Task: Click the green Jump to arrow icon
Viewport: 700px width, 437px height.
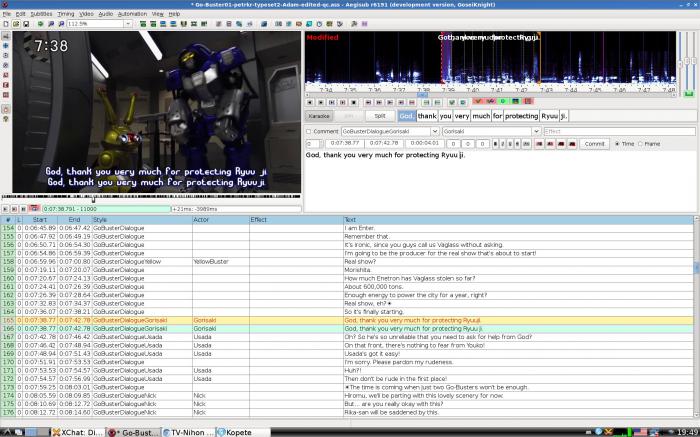Action: tap(40, 24)
